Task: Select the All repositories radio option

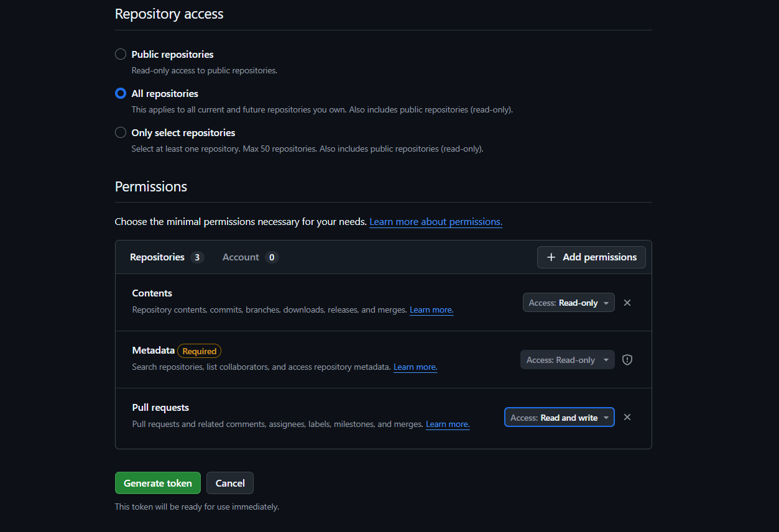Action: [121, 94]
